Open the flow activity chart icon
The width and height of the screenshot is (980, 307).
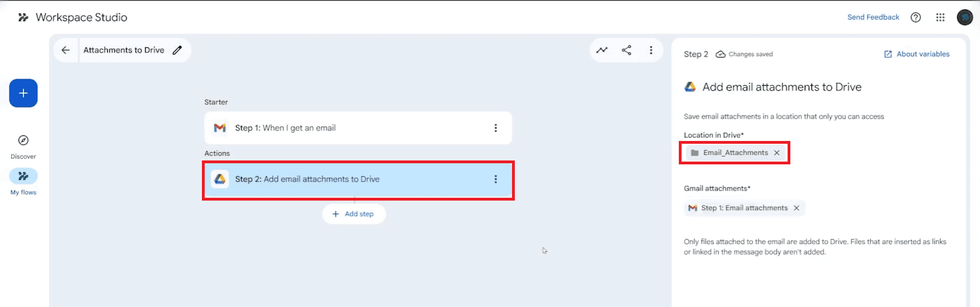(x=602, y=50)
